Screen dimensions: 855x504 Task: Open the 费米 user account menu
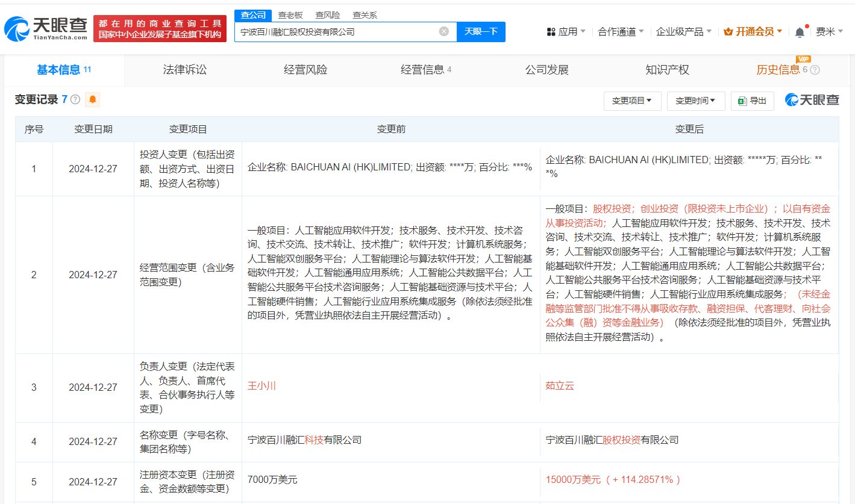pos(829,31)
